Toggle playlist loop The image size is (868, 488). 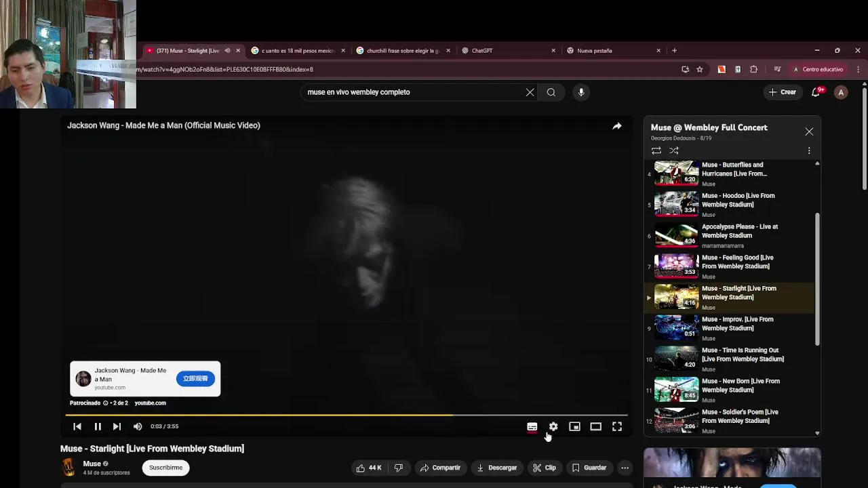[x=656, y=150]
